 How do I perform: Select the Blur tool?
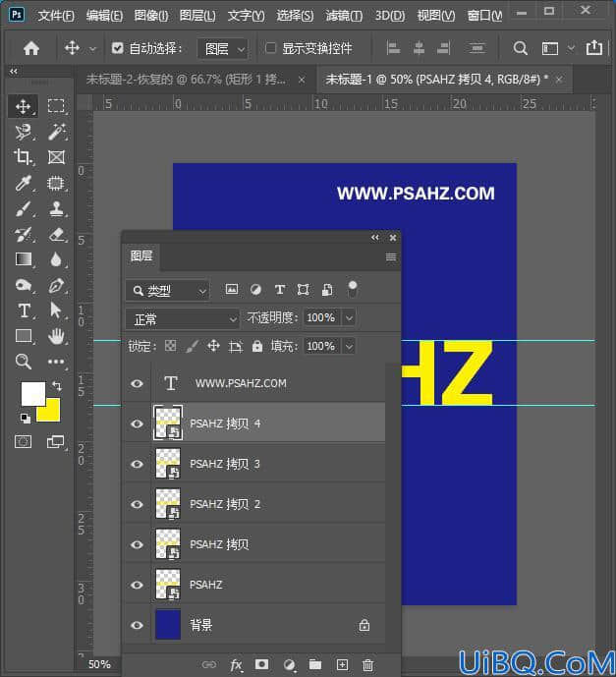(56, 259)
